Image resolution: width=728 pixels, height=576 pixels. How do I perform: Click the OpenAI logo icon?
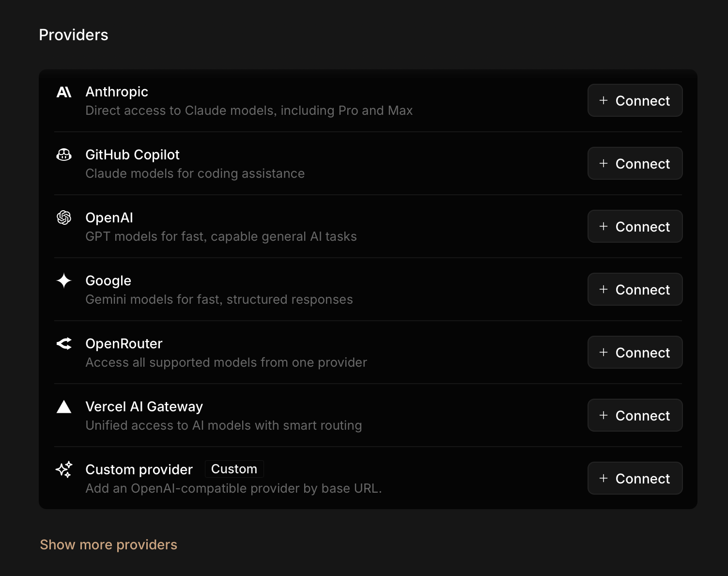tap(64, 218)
